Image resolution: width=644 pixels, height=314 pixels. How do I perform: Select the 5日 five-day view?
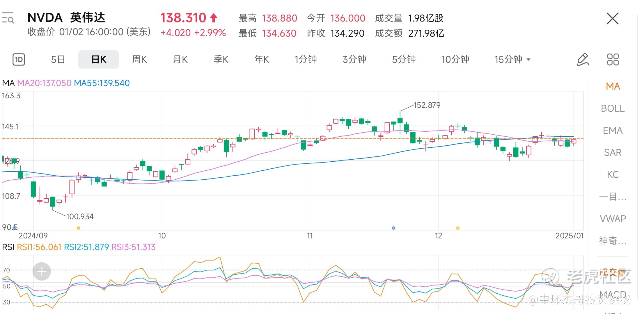(58, 60)
